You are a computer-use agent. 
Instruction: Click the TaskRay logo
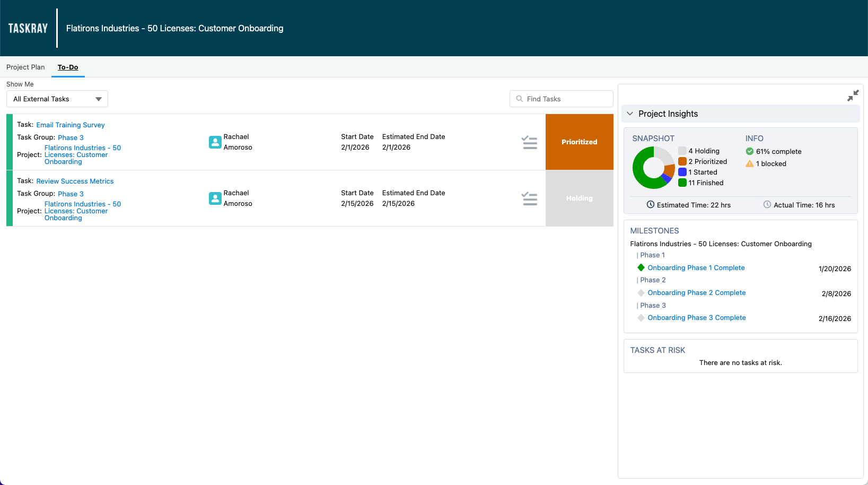tap(28, 28)
